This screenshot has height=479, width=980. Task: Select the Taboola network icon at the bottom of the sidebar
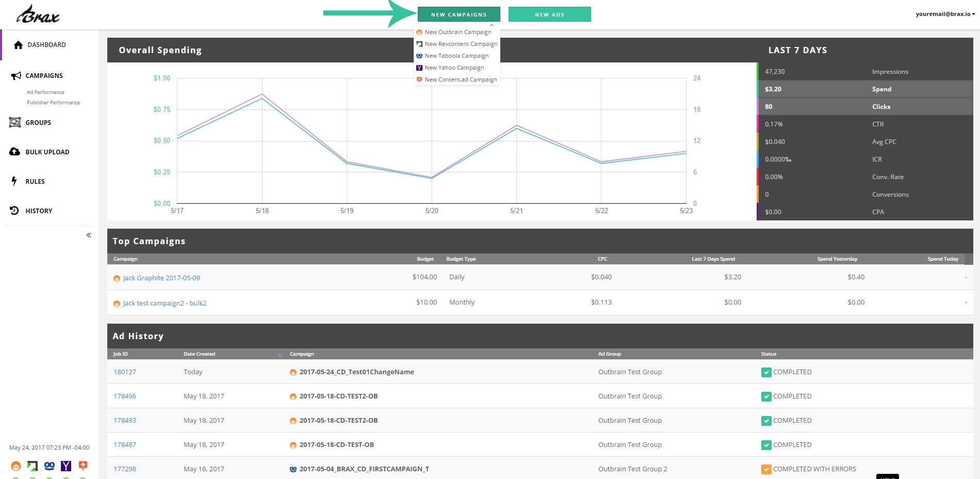50,466
